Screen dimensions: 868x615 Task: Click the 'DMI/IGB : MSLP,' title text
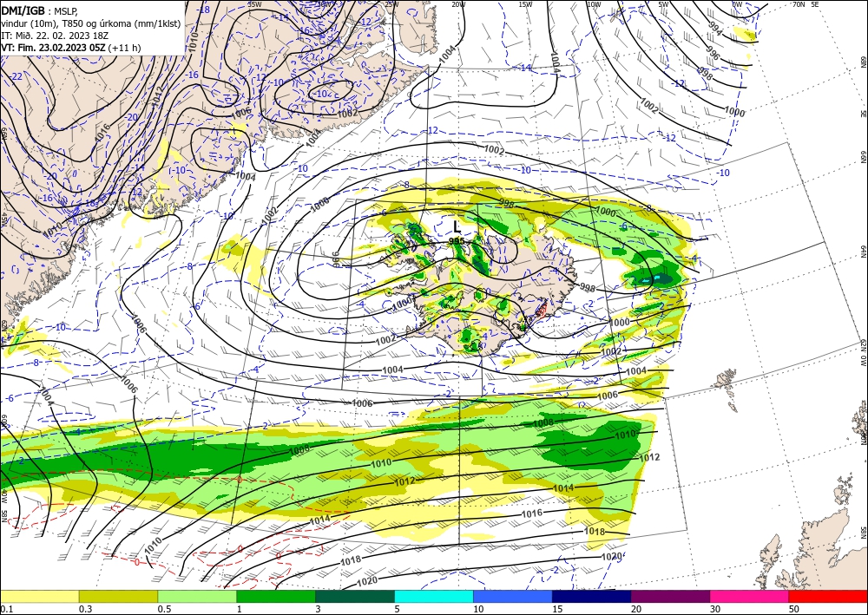tap(40, 10)
